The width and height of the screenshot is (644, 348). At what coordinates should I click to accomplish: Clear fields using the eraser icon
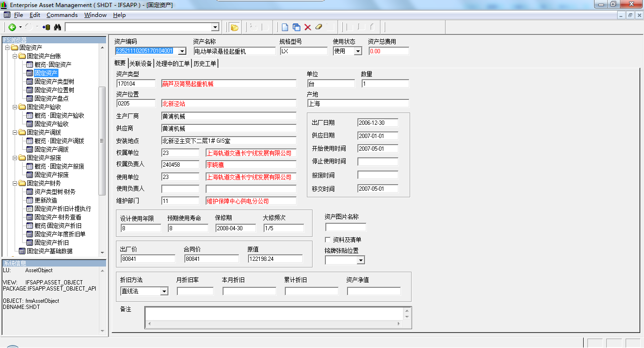click(x=318, y=27)
